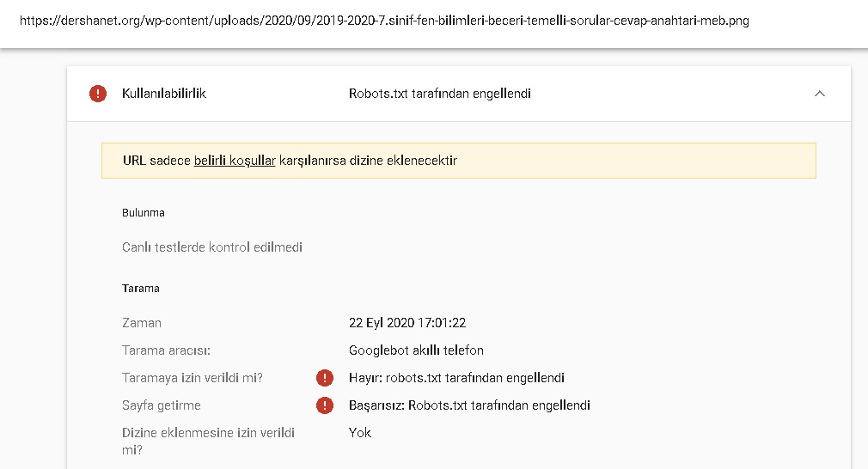868x469 pixels.
Task: Click the yellow URL indexing notice banner
Action: (x=459, y=161)
